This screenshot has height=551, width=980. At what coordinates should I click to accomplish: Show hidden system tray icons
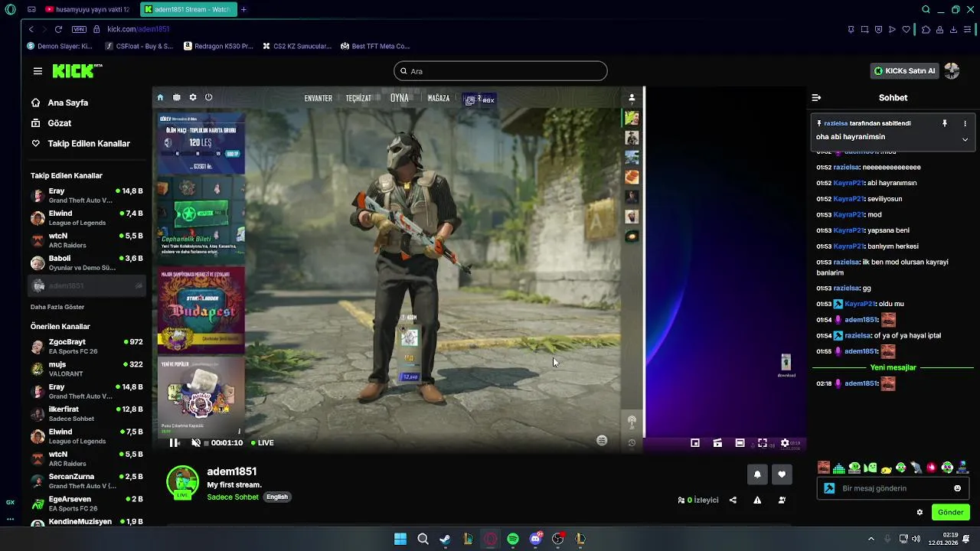point(871,539)
